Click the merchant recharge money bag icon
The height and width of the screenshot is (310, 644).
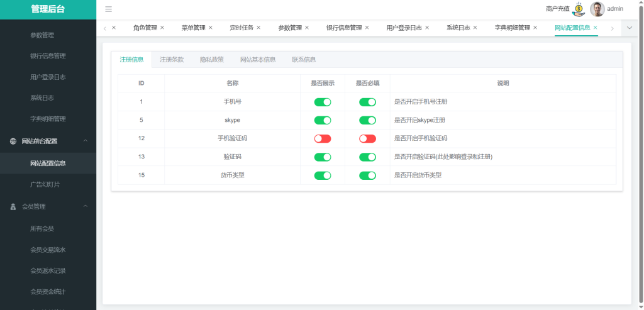click(578, 9)
